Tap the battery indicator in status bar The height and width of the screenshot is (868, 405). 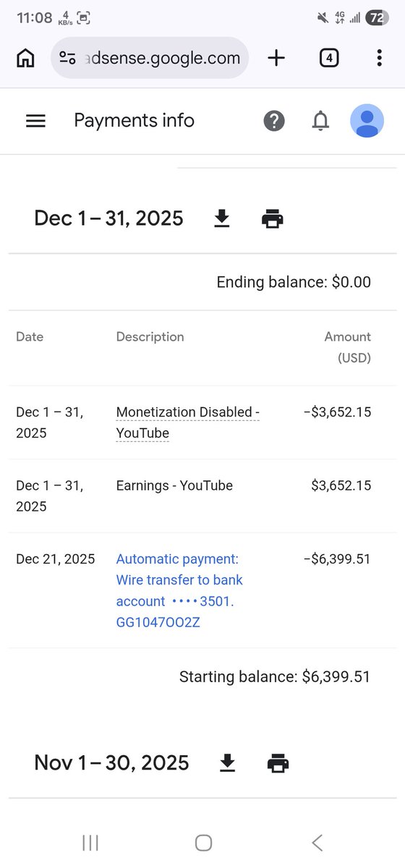click(377, 18)
